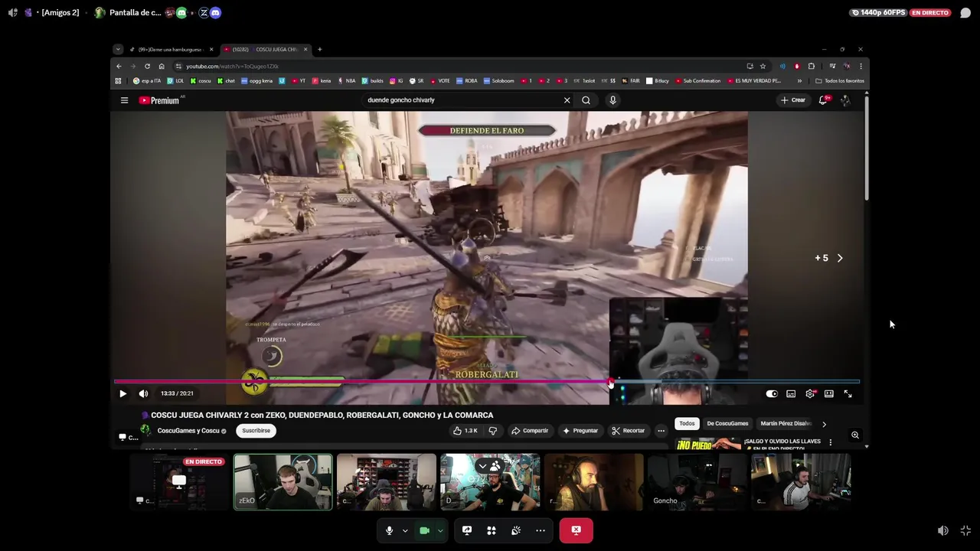Switch YouTube player to theater mode
Image resolution: width=980 pixels, height=551 pixels.
pyautogui.click(x=828, y=393)
